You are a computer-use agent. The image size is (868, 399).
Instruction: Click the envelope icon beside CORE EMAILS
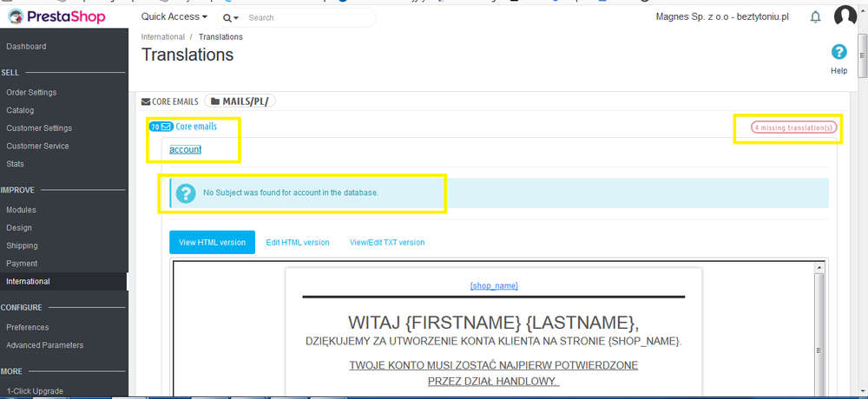click(146, 101)
